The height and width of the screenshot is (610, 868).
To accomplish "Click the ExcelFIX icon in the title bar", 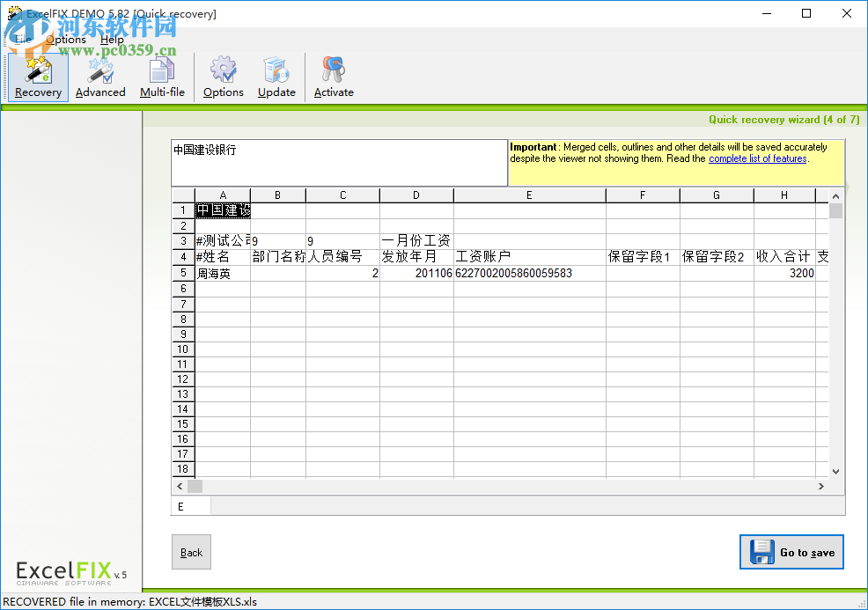I will (x=12, y=13).
